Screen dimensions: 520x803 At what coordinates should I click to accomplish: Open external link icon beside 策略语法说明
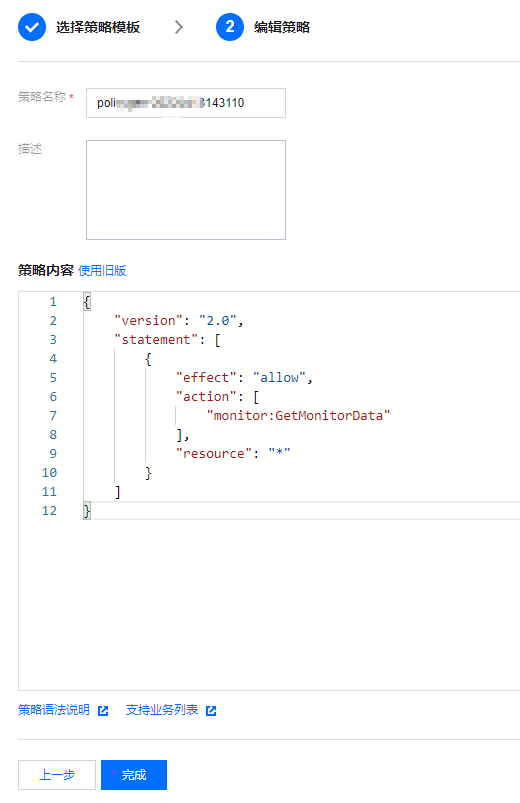click(x=103, y=711)
